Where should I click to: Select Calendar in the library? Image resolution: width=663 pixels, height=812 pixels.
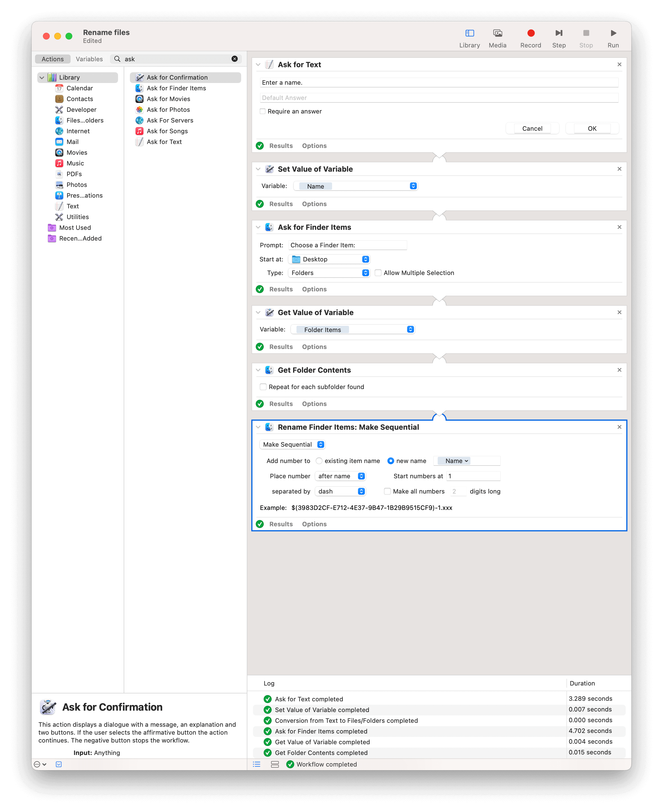[x=79, y=88]
